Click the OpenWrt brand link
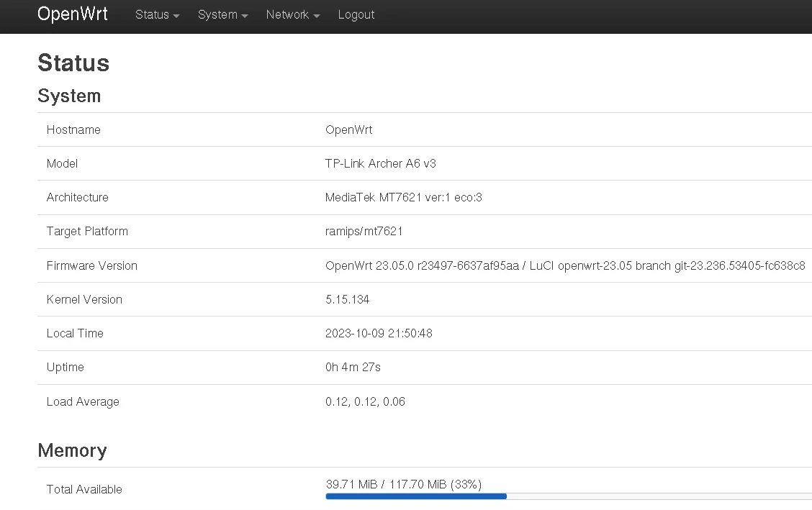This screenshot has height=510, width=812. pos(72,14)
